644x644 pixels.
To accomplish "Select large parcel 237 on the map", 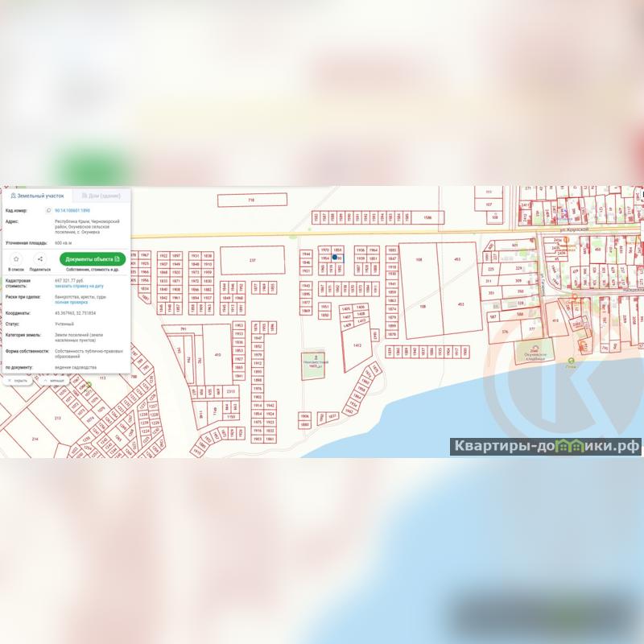I will click(x=252, y=261).
